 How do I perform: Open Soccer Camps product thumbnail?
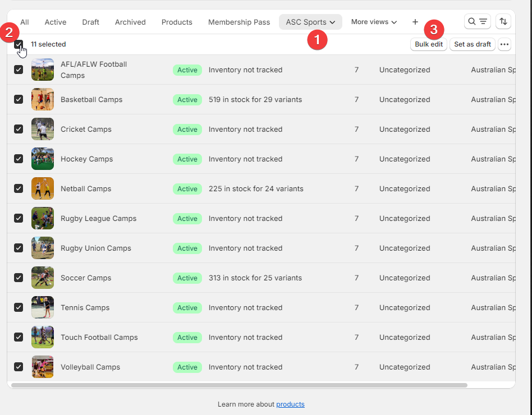(x=43, y=278)
